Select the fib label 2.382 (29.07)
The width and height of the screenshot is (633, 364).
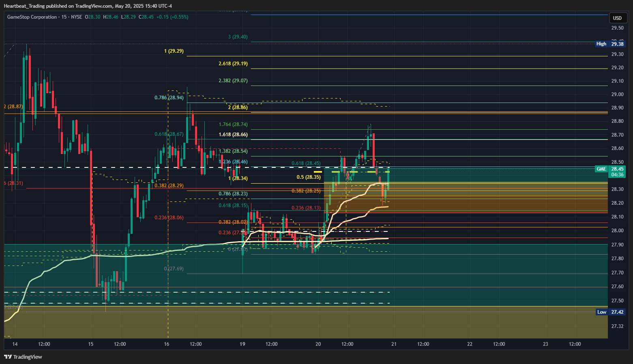point(233,81)
